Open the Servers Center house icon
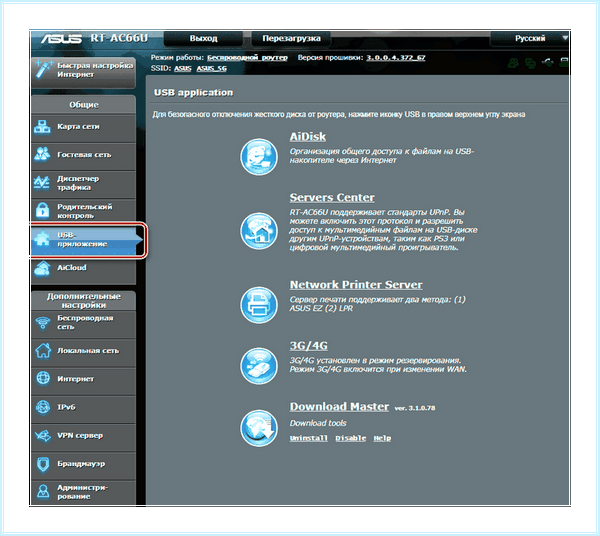The image size is (600, 536). click(x=259, y=231)
